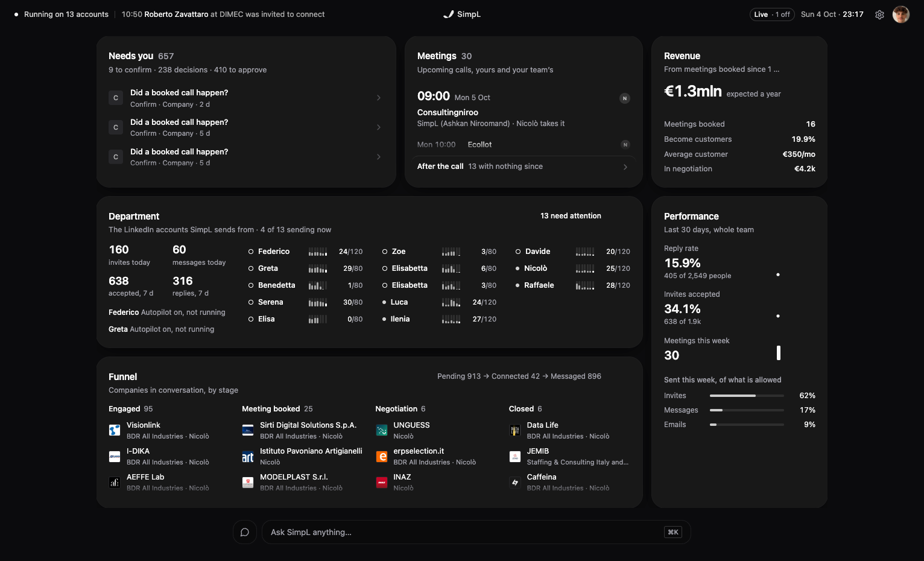Screen dimensions: 924x561
Task: Click the Caffeina company logo
Action: click(x=515, y=483)
